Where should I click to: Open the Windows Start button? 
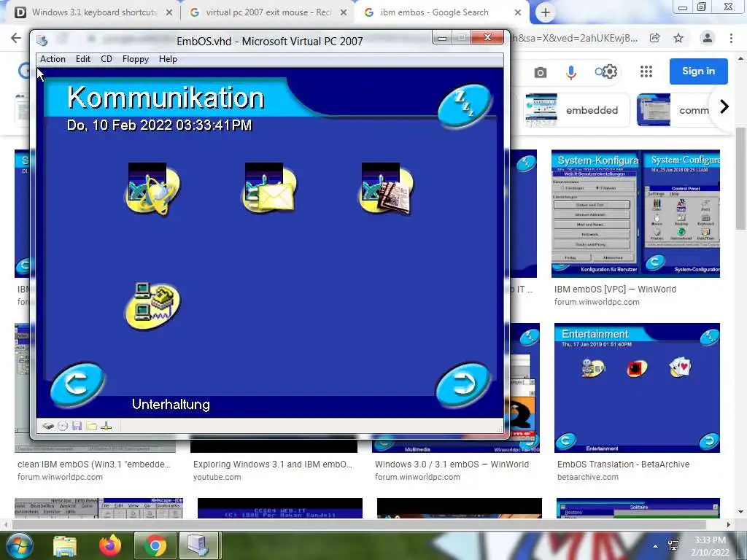[x=18, y=545]
